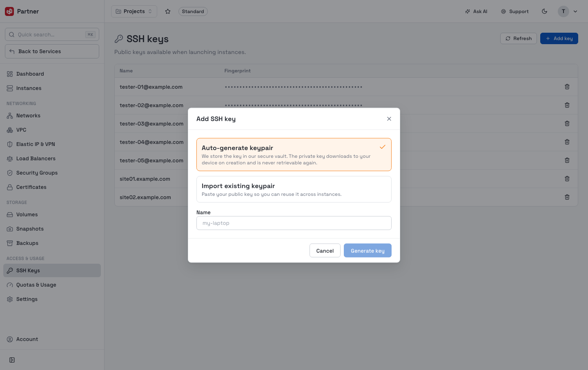Navigate to Networks

(52, 116)
